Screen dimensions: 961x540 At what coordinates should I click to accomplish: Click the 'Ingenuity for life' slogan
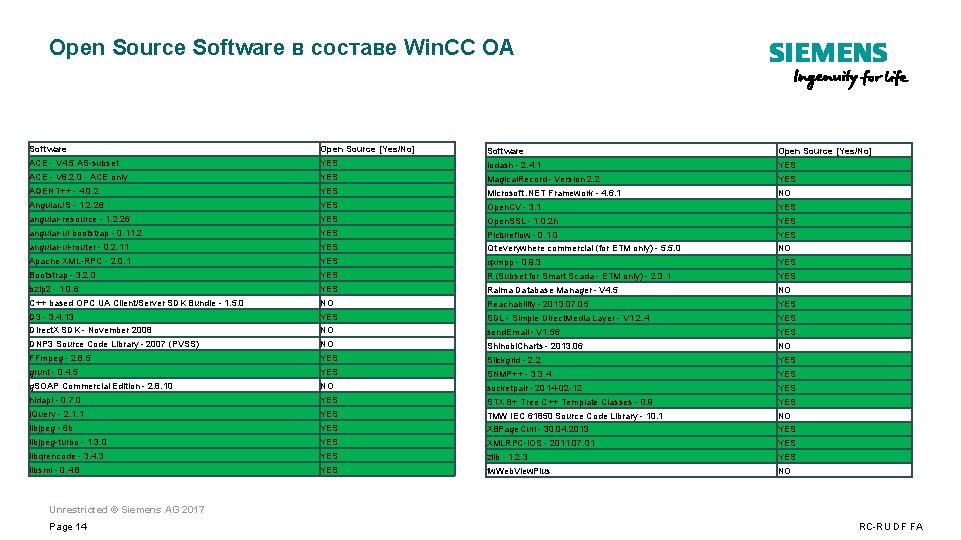click(x=851, y=78)
